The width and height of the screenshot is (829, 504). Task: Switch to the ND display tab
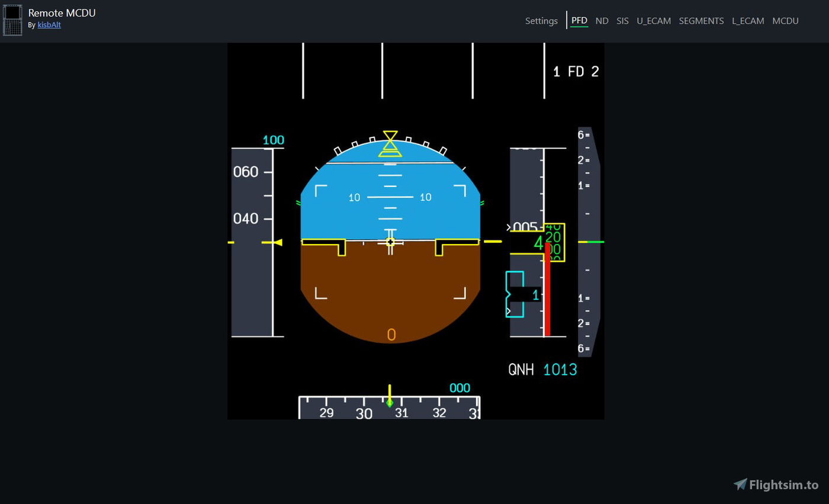click(602, 20)
